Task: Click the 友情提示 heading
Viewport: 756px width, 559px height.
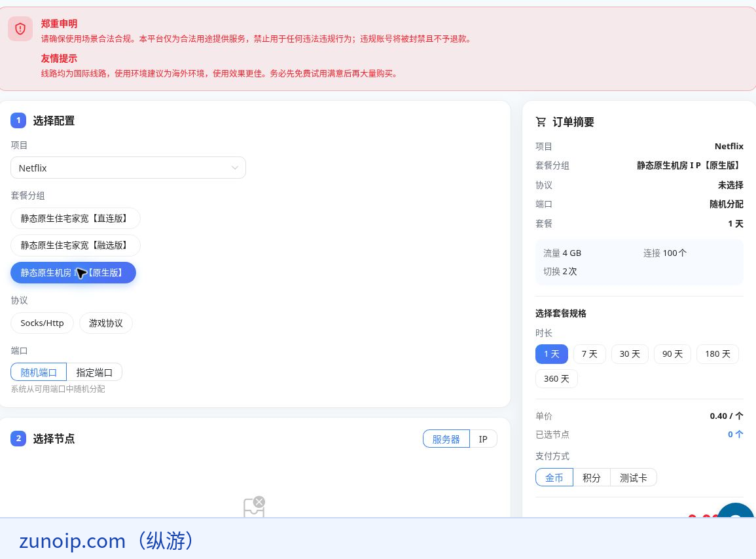Action: 59,58
